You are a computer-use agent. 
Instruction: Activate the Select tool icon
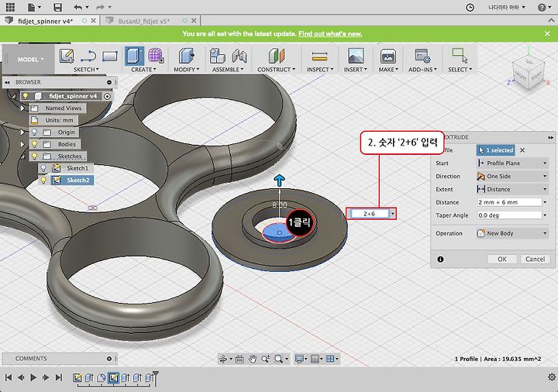pos(460,57)
